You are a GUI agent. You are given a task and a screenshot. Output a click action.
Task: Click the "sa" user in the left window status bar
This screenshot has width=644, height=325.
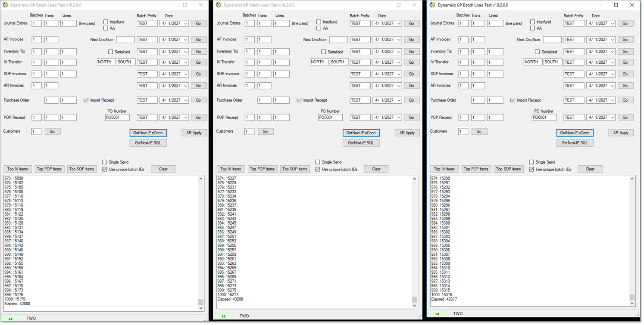tap(11, 319)
